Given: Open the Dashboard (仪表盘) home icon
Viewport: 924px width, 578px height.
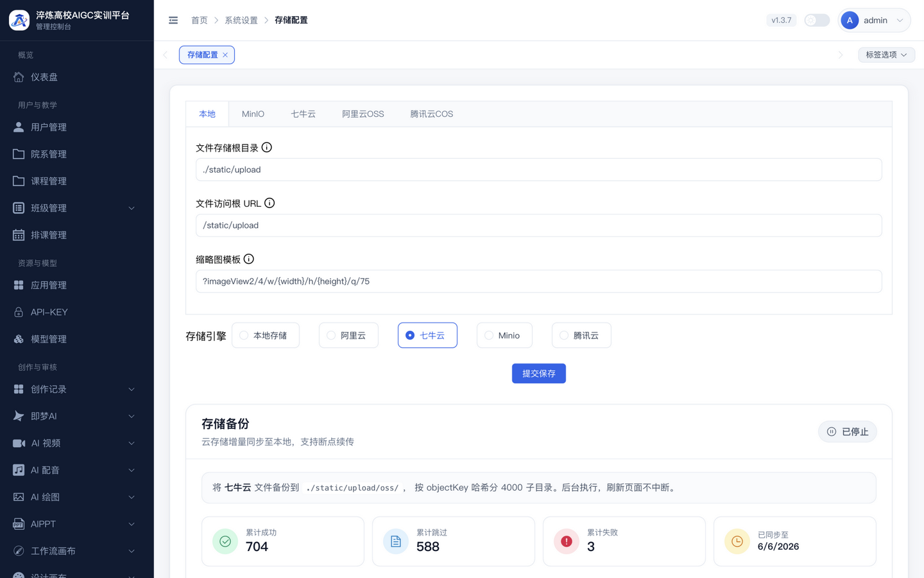Looking at the screenshot, I should click(19, 77).
